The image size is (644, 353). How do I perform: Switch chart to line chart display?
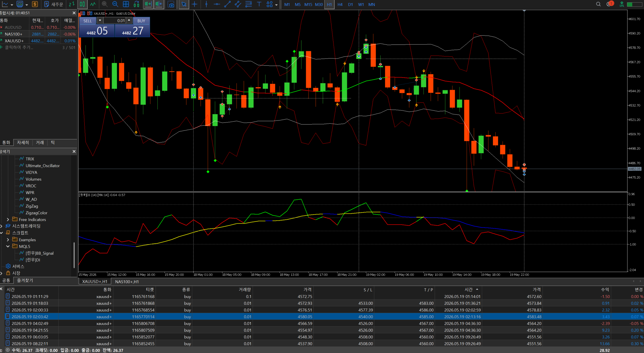coord(93,4)
